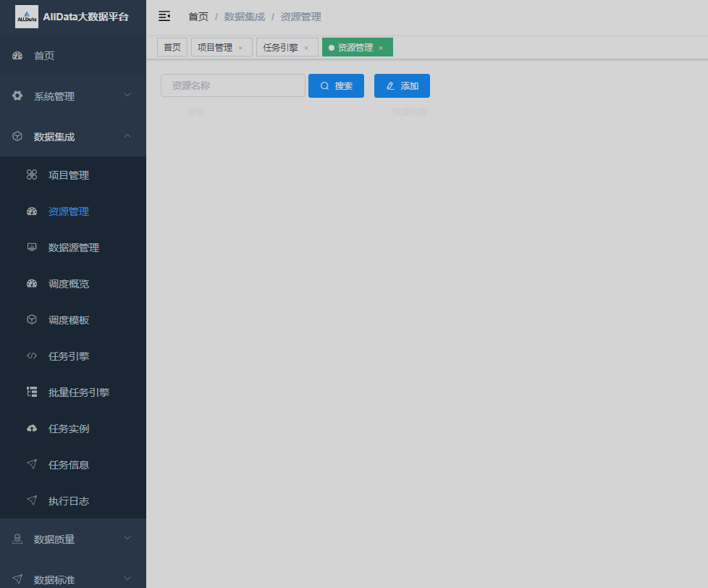Click the 搜索 button
708x588 pixels.
[x=336, y=85]
